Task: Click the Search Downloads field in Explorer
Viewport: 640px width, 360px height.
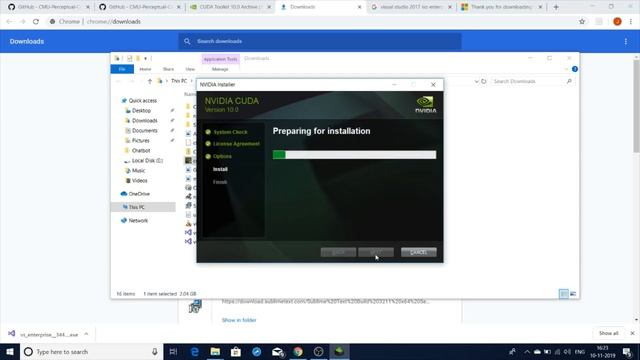Action: coord(532,81)
